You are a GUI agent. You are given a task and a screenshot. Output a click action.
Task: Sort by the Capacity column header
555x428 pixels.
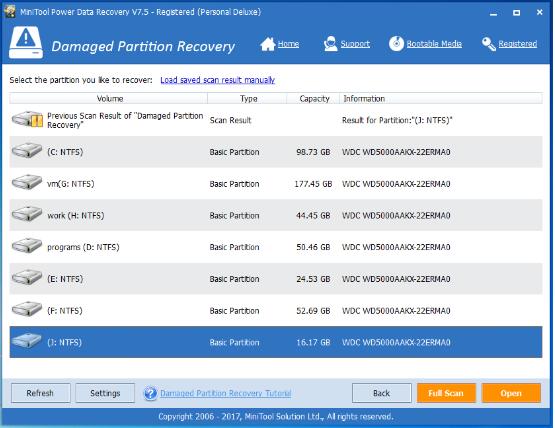[313, 98]
